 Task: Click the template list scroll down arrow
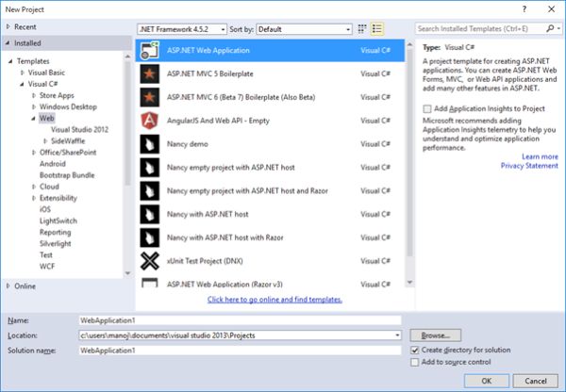pos(409,283)
